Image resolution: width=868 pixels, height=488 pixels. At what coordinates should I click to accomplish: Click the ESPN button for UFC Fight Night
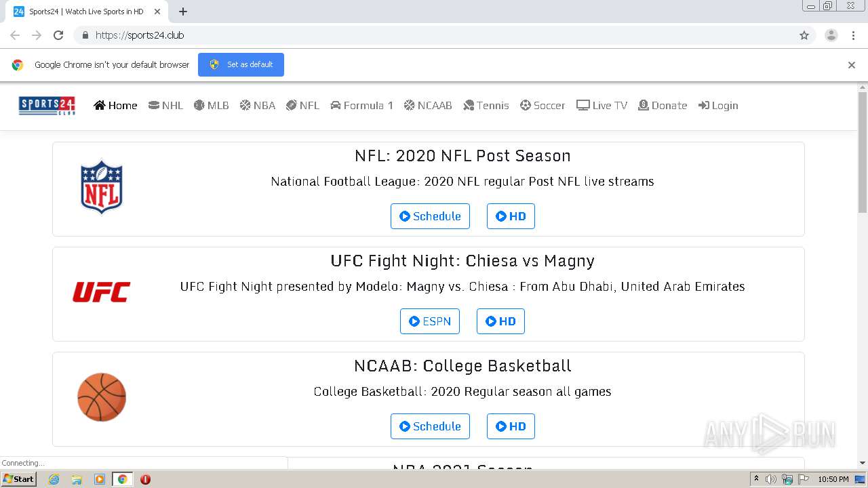[x=430, y=321]
